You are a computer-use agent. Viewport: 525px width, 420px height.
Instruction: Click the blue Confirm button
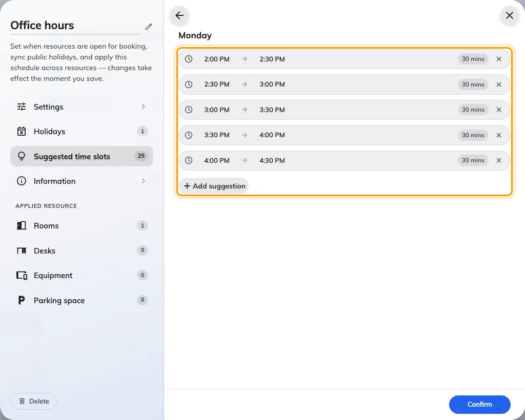point(479,404)
